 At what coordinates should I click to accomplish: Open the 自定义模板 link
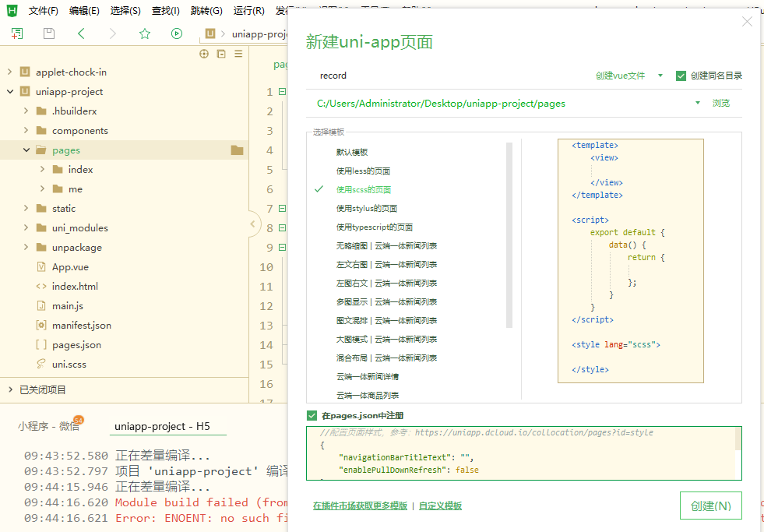(441, 506)
